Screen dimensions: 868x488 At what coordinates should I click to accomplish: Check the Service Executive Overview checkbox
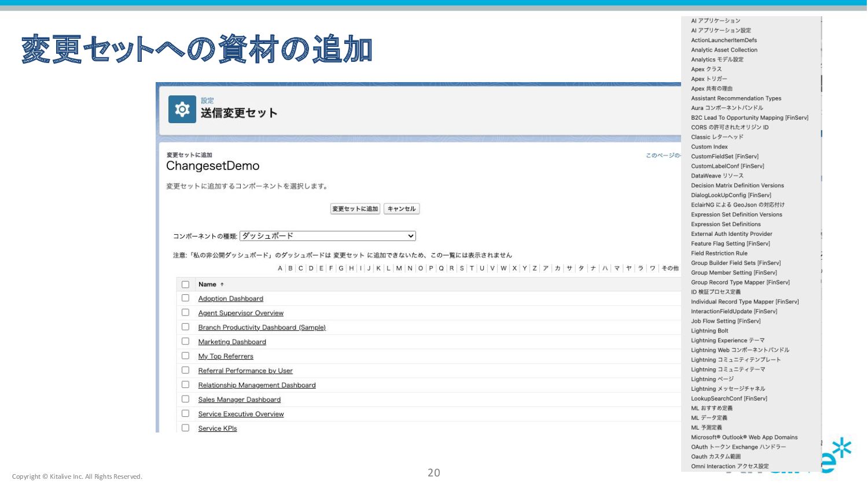tap(185, 414)
